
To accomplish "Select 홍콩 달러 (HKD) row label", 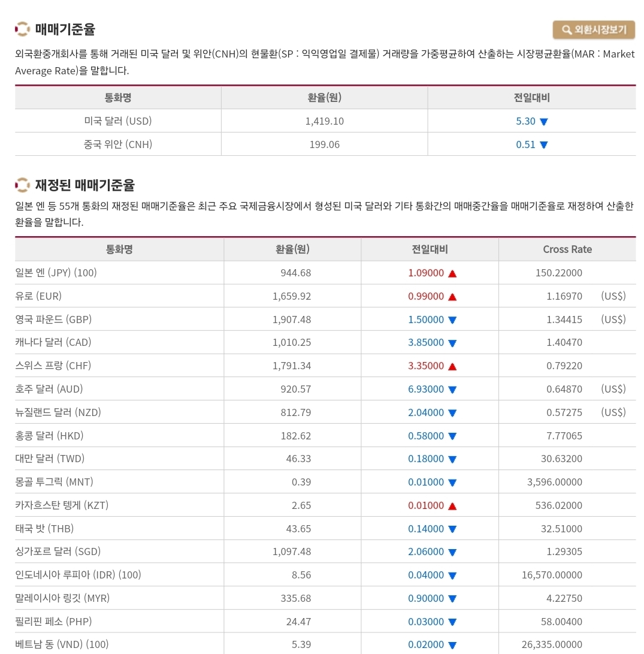I will coord(49,436).
